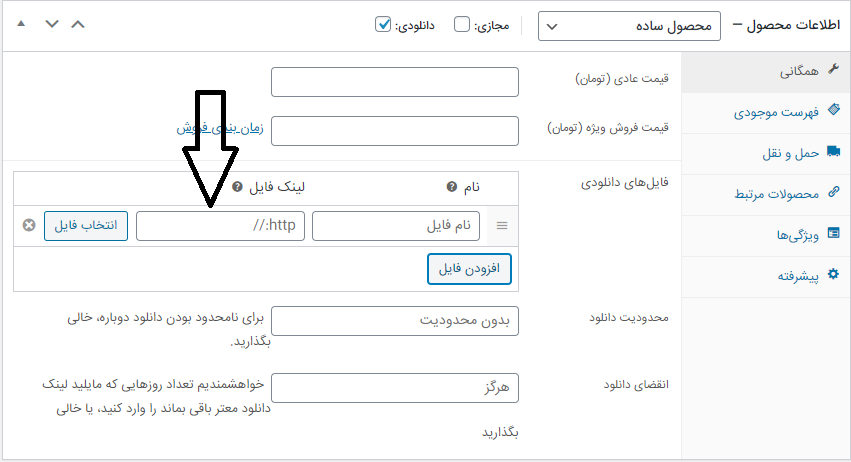Click the افزودن فایل button
The width and height of the screenshot is (851, 462).
click(x=469, y=269)
